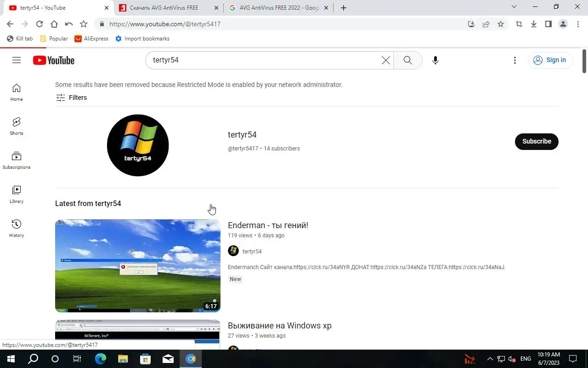
Task: Open the browser profile avatar
Action: pos(563,24)
